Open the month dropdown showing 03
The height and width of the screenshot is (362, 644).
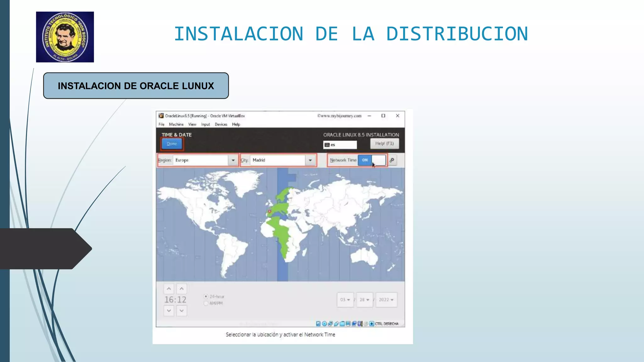click(x=345, y=300)
